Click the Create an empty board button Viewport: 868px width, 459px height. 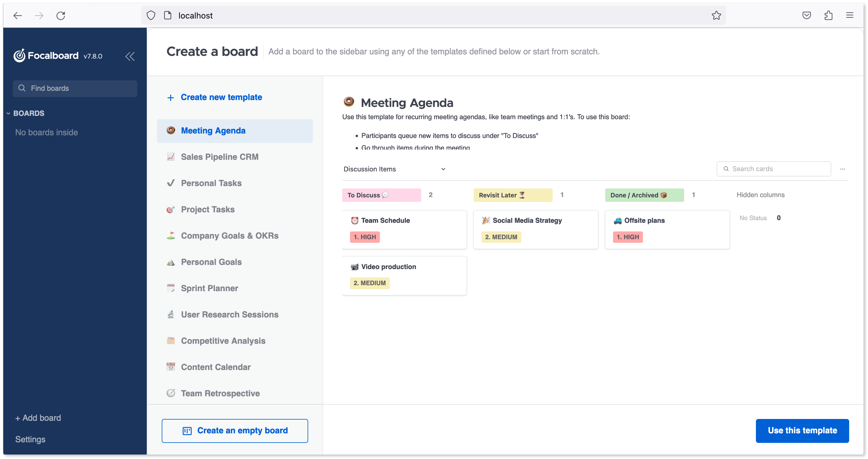coord(235,430)
